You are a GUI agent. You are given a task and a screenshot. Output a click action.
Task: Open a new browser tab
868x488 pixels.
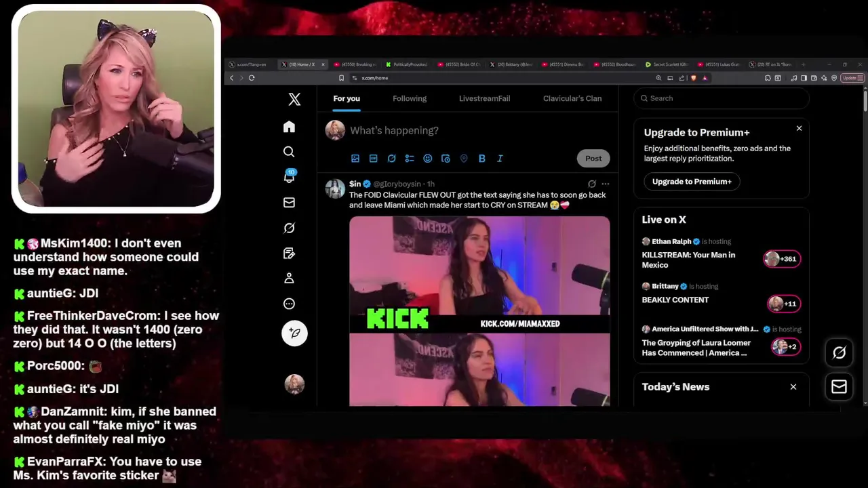point(803,64)
